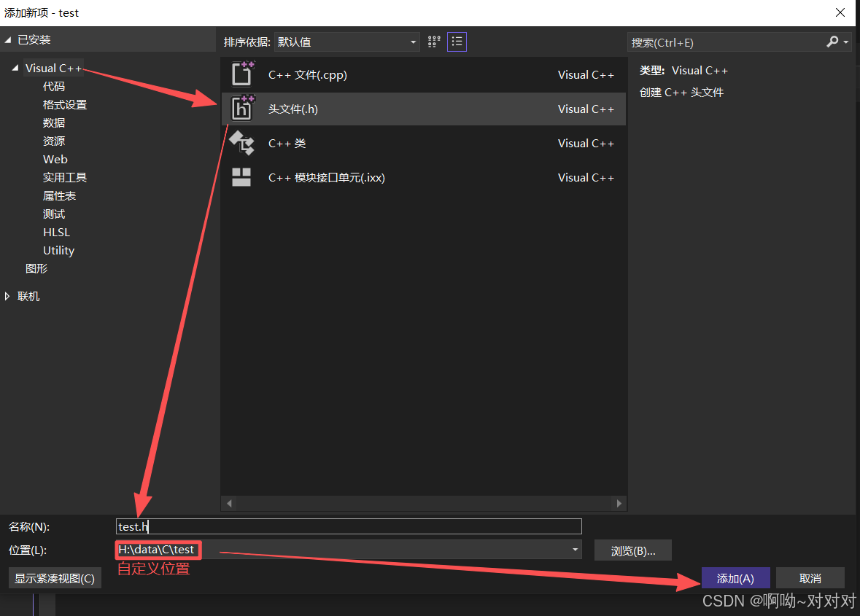Click the search magnifier icon

(x=832, y=42)
